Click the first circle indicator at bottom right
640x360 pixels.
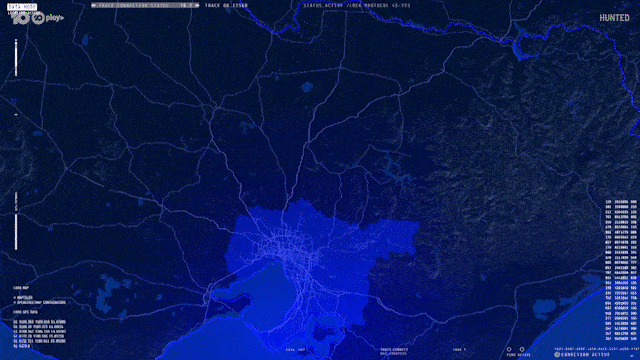(509, 349)
